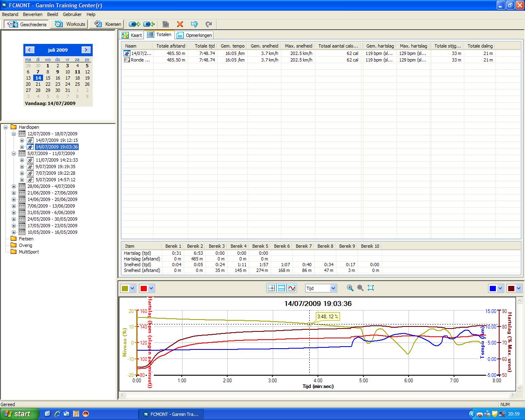Open the Bewerken menu
Image resolution: width=525 pixels, height=420 pixels.
33,14
